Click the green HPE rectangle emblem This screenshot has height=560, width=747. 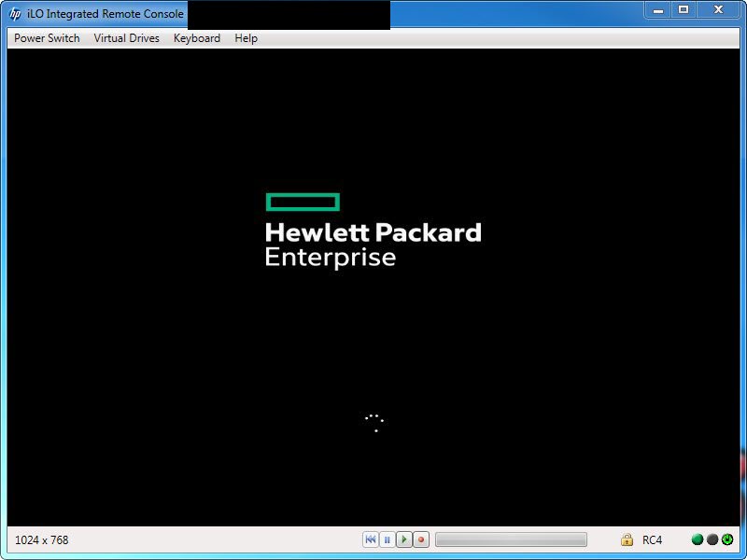(x=303, y=202)
